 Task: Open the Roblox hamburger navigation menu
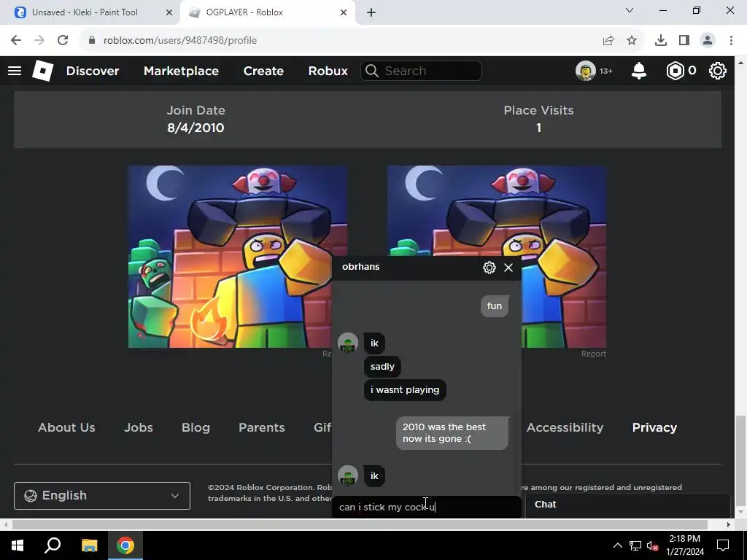(x=15, y=71)
